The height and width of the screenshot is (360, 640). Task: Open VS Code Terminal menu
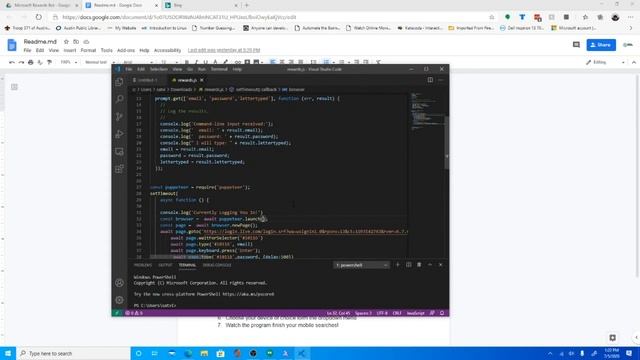point(219,69)
